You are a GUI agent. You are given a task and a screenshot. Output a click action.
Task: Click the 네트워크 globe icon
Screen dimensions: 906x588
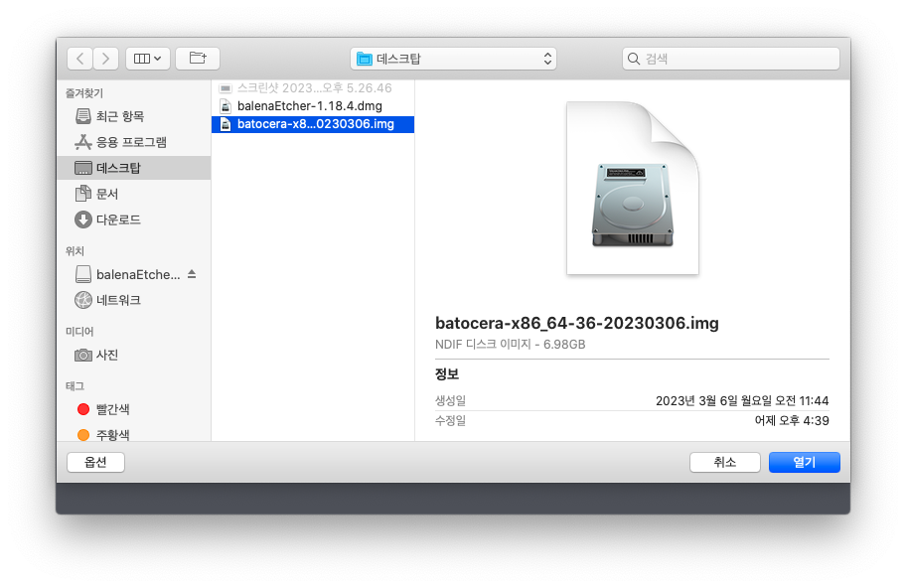tap(83, 300)
